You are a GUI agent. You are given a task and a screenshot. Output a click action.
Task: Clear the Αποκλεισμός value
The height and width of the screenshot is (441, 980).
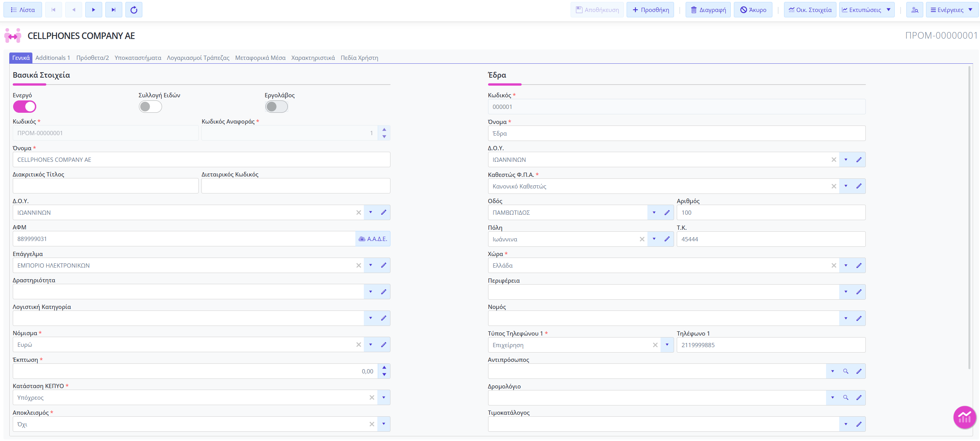372,424
